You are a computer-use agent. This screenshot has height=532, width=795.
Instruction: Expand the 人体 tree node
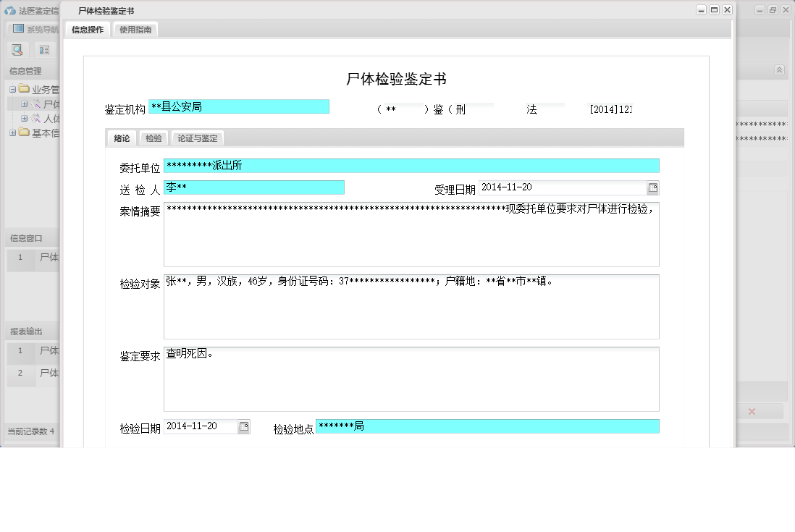click(x=24, y=118)
